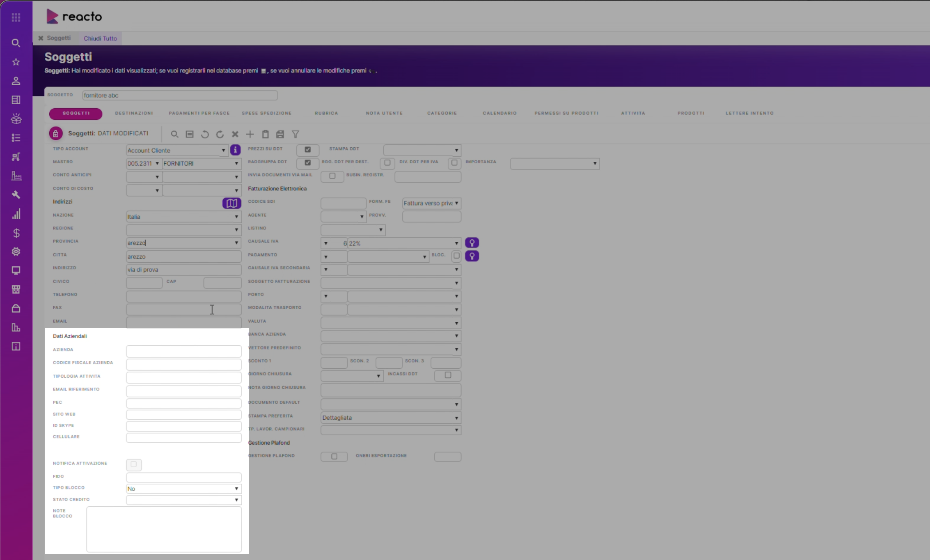This screenshot has height=560, width=930.
Task: Open Stampa Preferita Dettagliata dropdown
Action: pyautogui.click(x=391, y=418)
